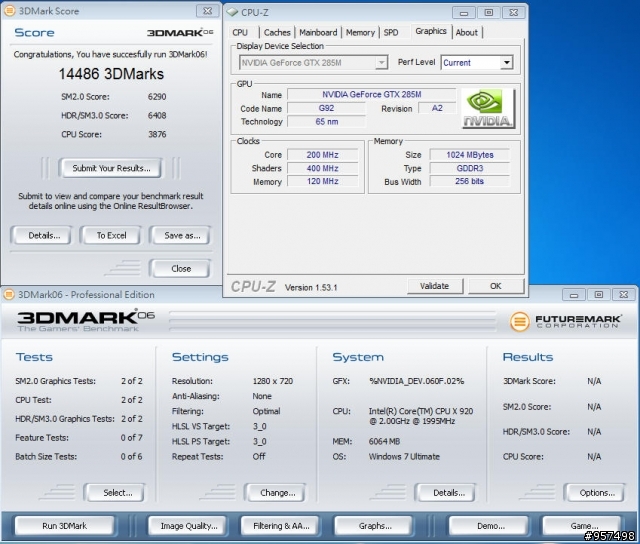This screenshot has height=544, width=640.
Task: Click OK in CPU-Z
Action: (496, 286)
